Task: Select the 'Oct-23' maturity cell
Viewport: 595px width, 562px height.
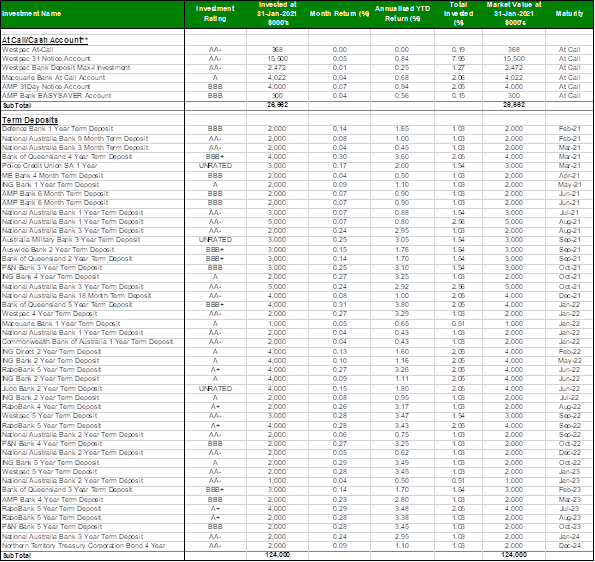Action: point(569,527)
